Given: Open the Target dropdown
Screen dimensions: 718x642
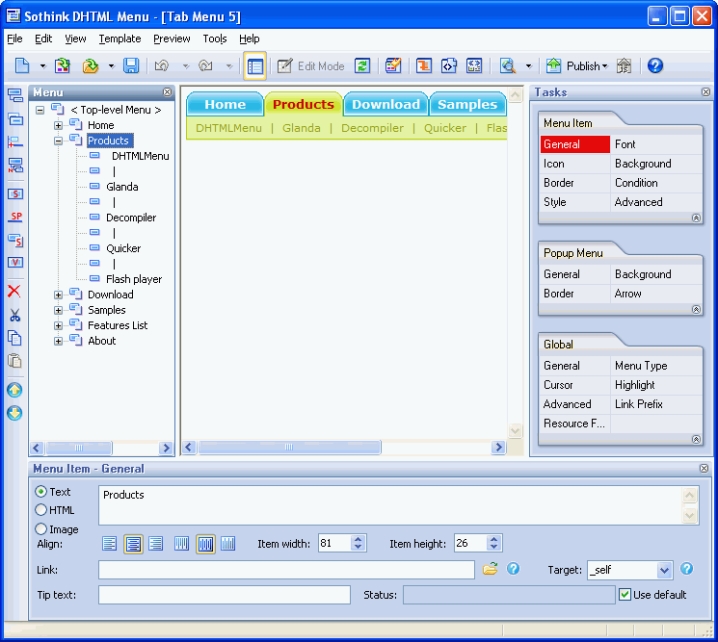Looking at the screenshot, I should 665,570.
